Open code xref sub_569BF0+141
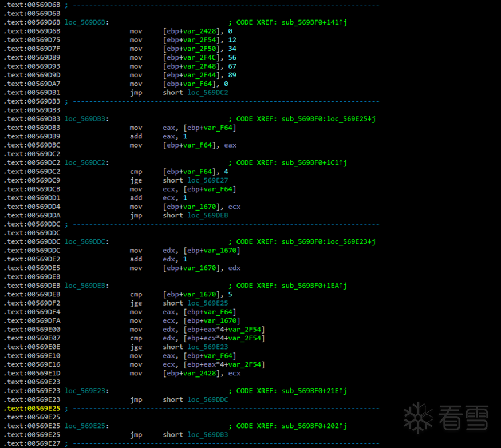This screenshot has width=501, height=448. tap(314, 22)
